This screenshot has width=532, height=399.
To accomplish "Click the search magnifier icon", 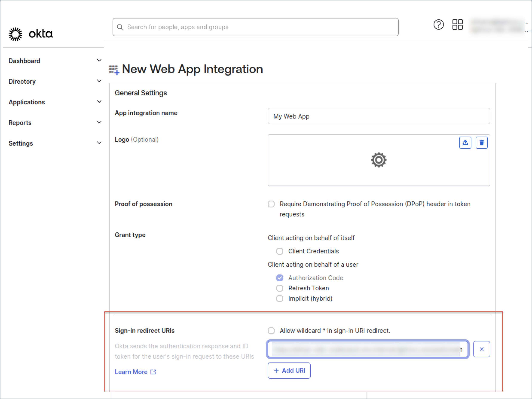I will coord(120,27).
